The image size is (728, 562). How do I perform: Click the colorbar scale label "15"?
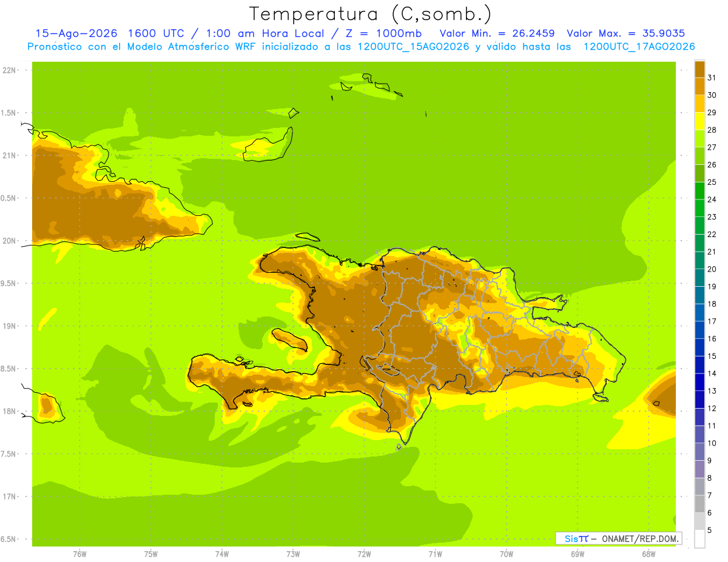pyautogui.click(x=712, y=356)
